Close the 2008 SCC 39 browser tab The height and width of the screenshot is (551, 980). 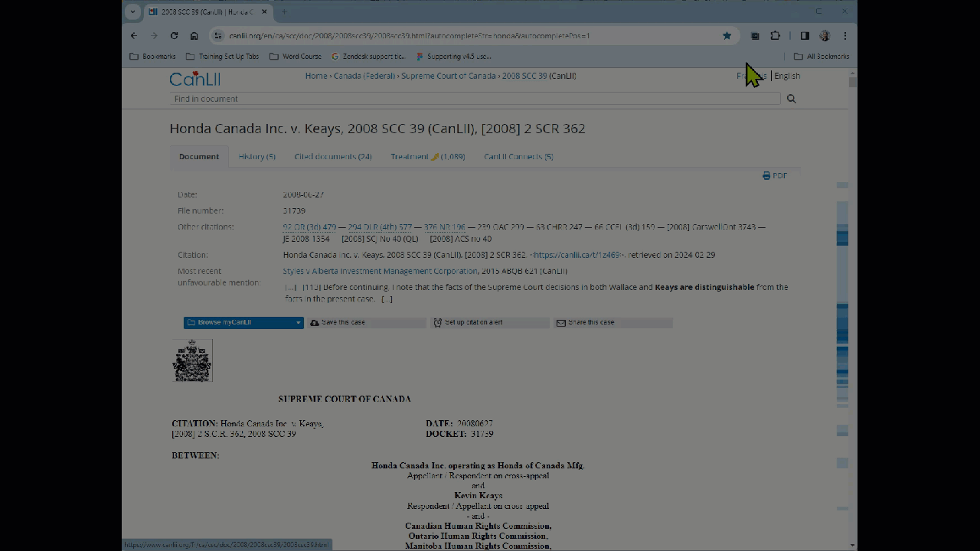(x=265, y=11)
